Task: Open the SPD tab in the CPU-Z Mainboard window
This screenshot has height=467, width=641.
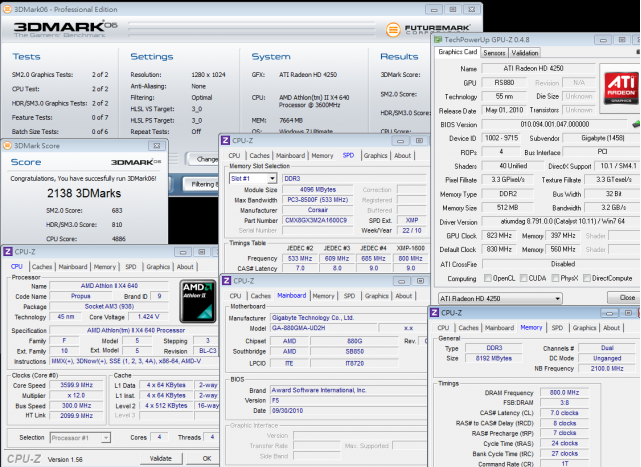Action: pyautogui.click(x=349, y=296)
